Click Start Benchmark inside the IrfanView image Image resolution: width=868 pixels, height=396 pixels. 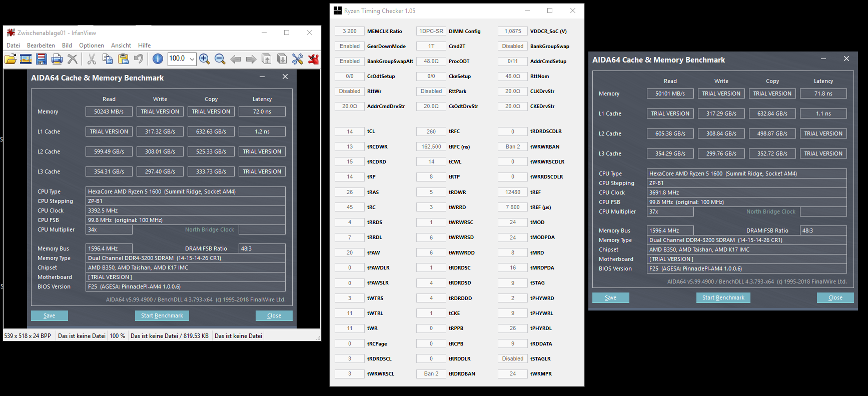[x=162, y=315]
